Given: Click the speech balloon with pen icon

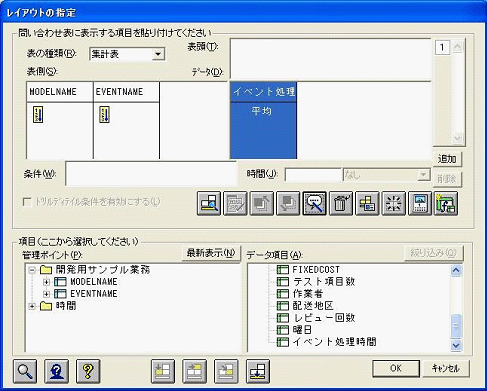Looking at the screenshot, I should [x=314, y=203].
